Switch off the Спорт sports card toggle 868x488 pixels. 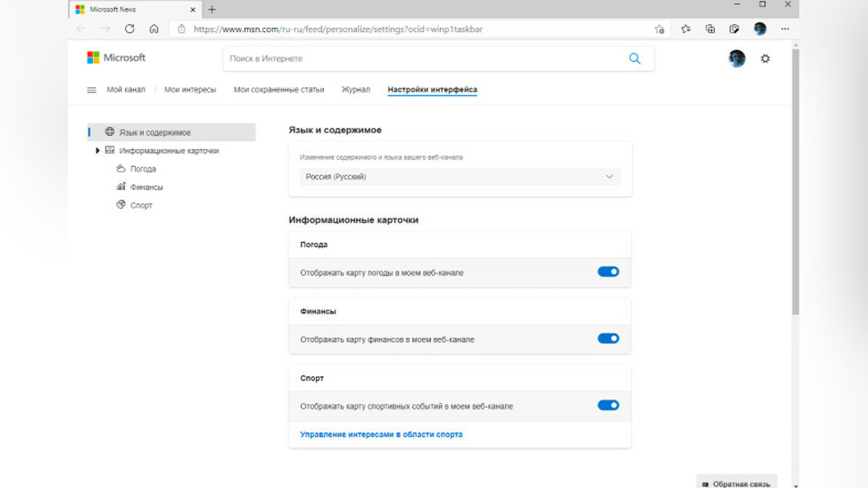click(x=608, y=406)
